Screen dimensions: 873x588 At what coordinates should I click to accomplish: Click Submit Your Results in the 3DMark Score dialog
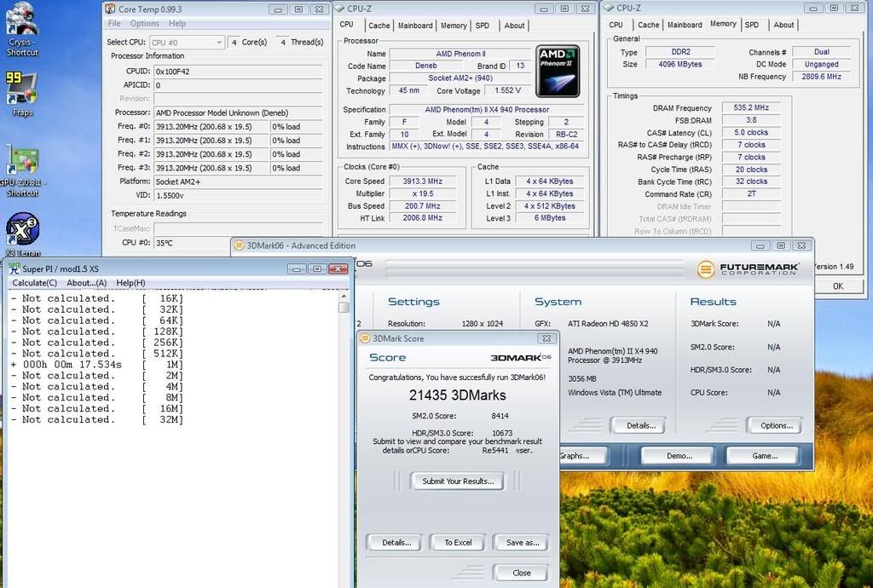[458, 481]
